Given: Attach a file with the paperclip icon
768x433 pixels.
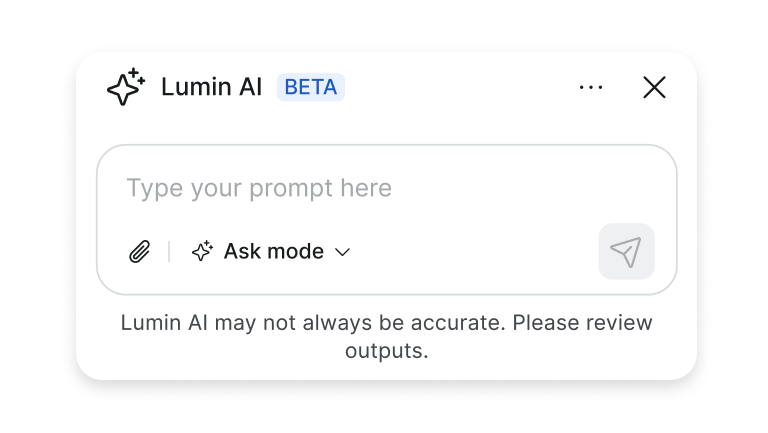Looking at the screenshot, I should pyautogui.click(x=140, y=252).
